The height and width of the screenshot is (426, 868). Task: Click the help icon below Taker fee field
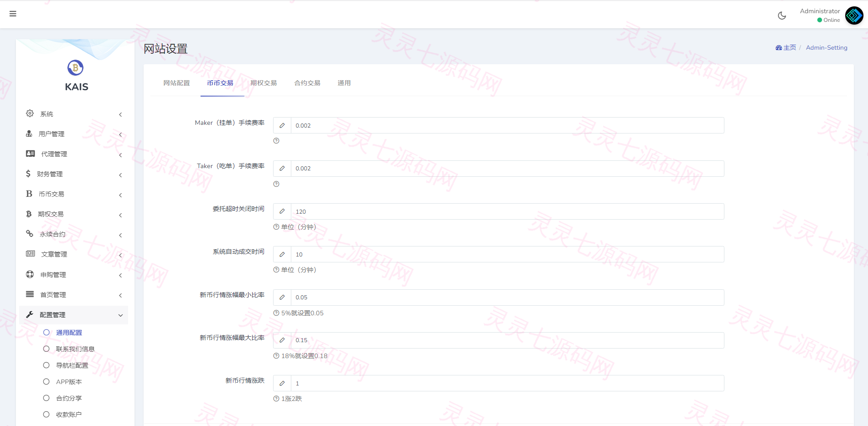(x=276, y=184)
